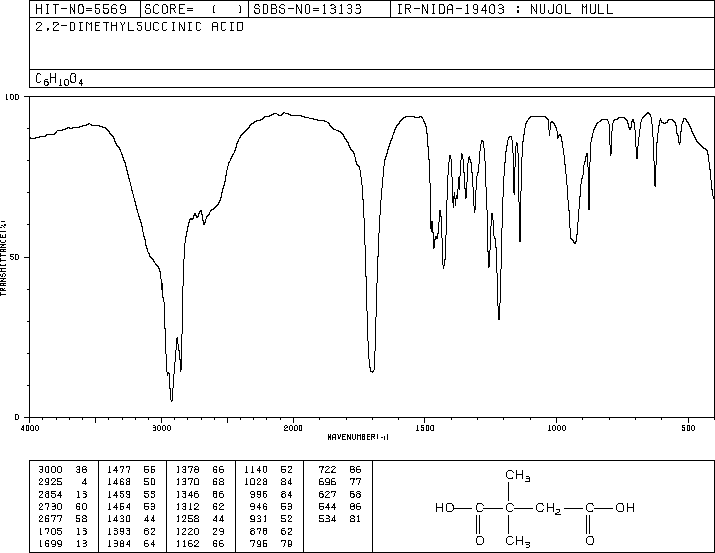Click the carbonyl O below the right carbon
The width and height of the screenshot is (715, 553).
590,541
